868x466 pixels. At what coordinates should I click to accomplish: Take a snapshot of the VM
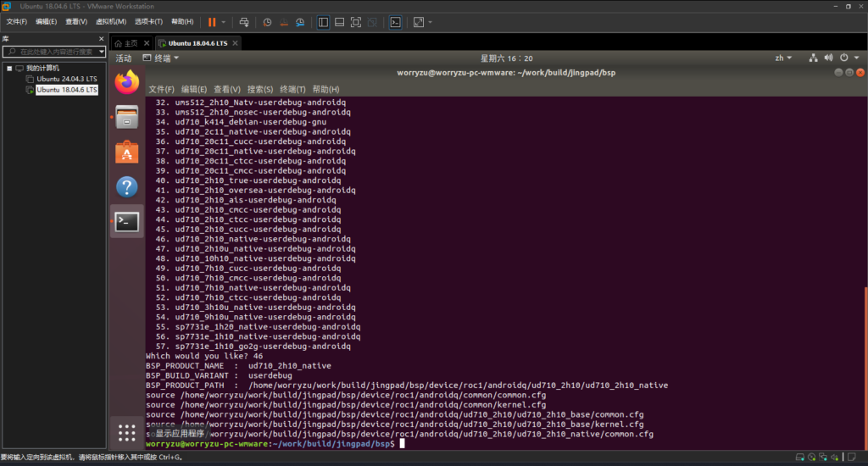[x=267, y=22]
